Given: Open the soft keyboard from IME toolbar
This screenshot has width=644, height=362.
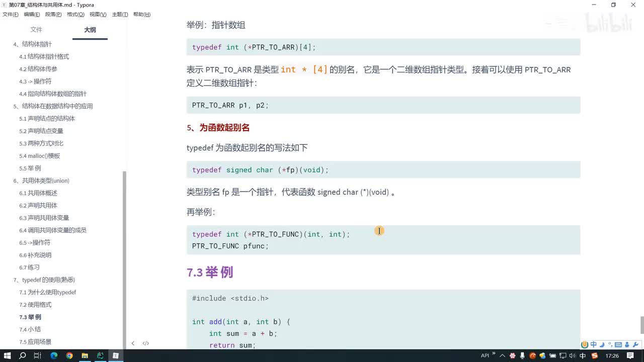Looking at the screenshot, I should (x=619, y=344).
